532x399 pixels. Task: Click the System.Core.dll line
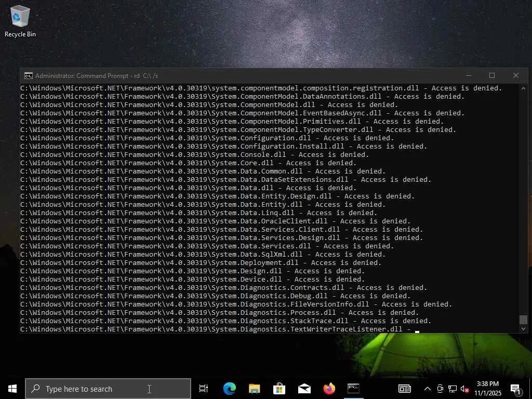point(188,163)
